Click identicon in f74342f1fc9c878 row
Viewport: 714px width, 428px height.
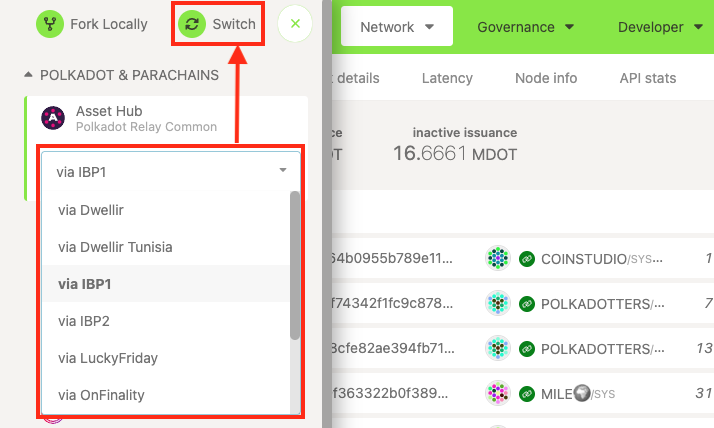[x=498, y=303]
